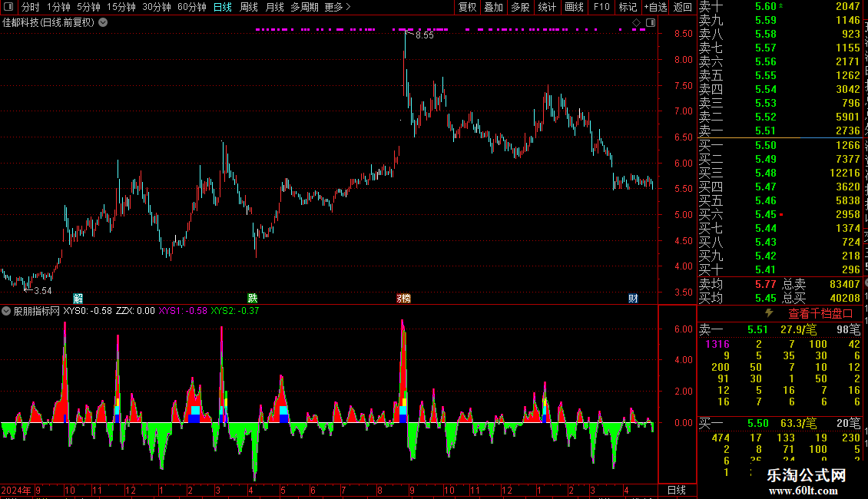Click the 解 event marker icon

click(78, 298)
